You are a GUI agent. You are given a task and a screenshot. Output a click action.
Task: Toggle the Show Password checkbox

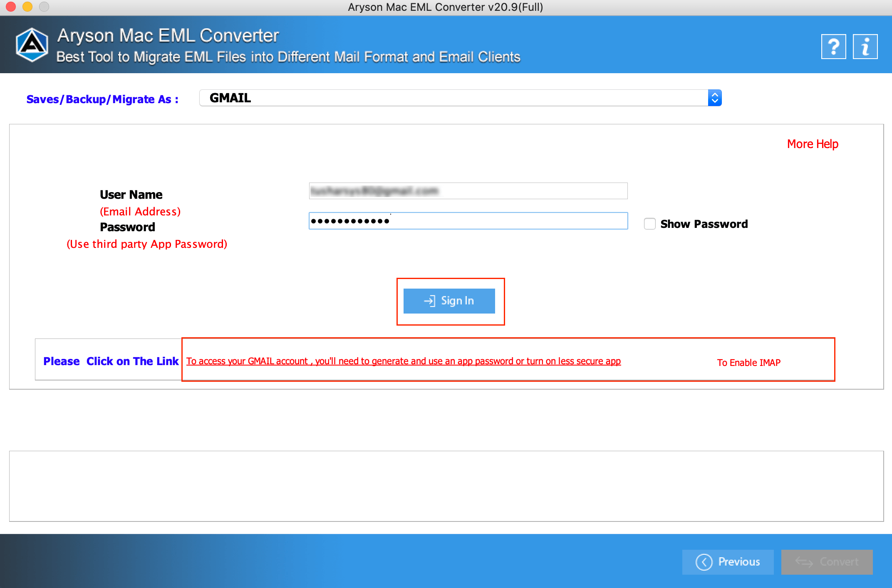649,225
